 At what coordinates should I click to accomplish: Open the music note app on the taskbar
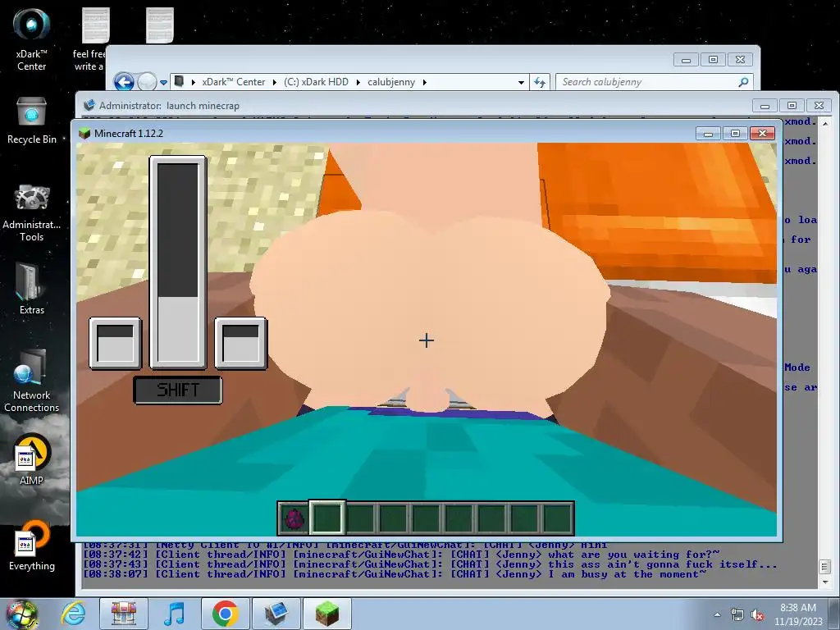click(174, 614)
